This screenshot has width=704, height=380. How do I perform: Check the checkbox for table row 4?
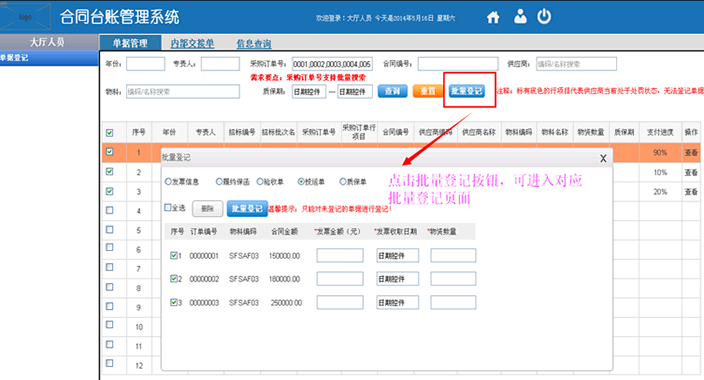click(x=110, y=210)
